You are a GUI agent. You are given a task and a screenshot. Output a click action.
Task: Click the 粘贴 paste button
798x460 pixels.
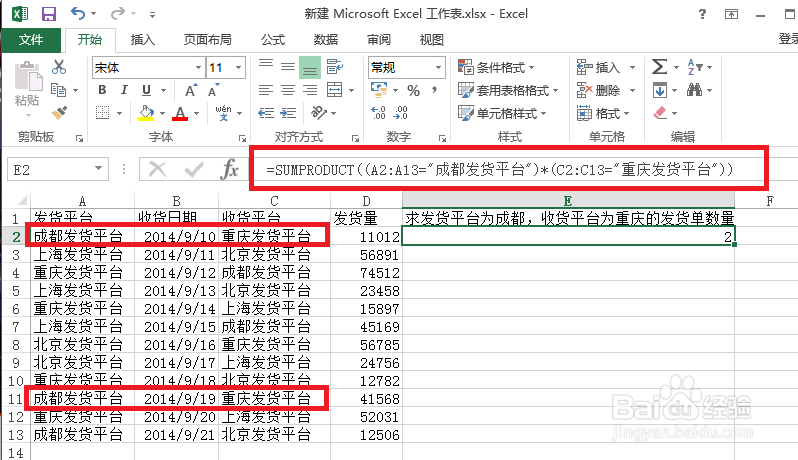pyautogui.click(x=27, y=84)
